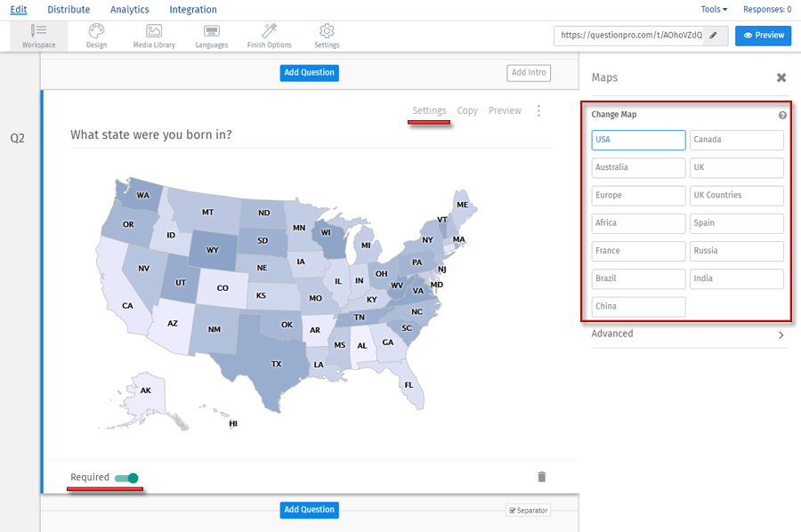Switch to the Distribute tab

click(69, 10)
